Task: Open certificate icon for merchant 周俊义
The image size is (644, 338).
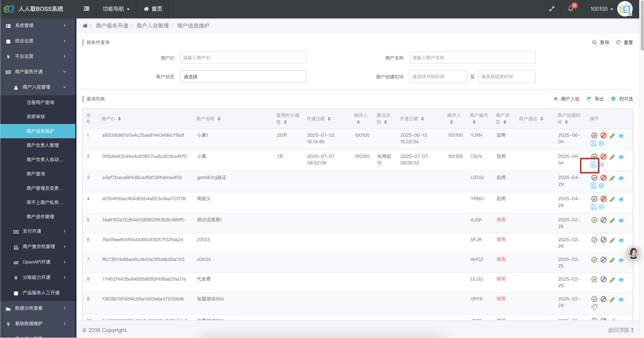Action: tap(593, 207)
